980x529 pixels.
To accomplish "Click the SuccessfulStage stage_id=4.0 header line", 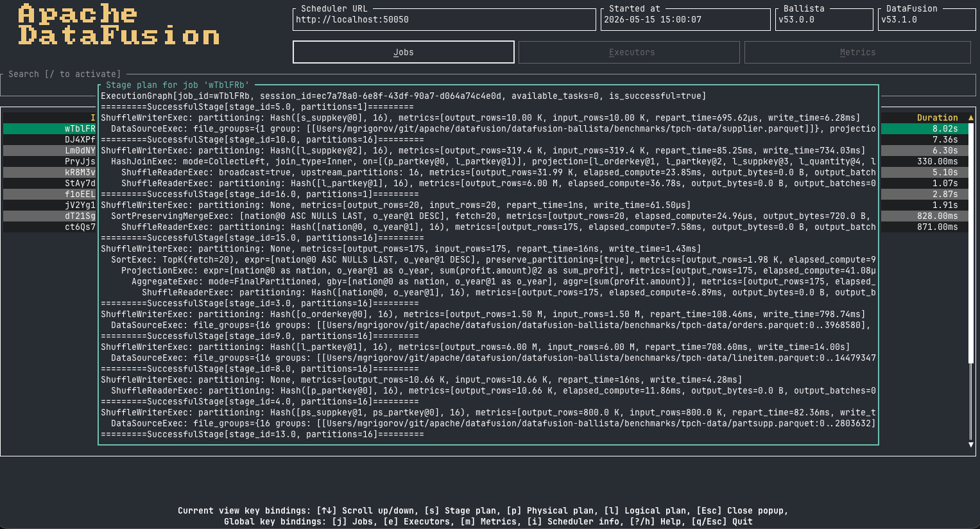I will click(x=260, y=401).
